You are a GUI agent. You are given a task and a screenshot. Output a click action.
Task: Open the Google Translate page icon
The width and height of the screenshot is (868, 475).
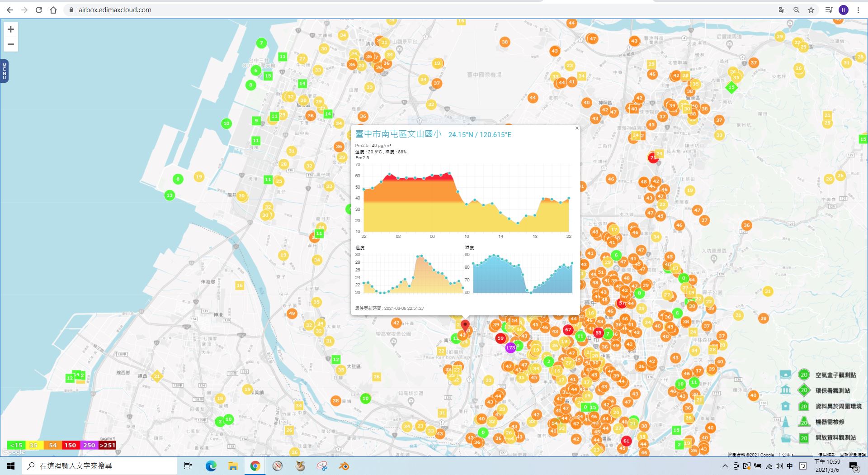782,10
